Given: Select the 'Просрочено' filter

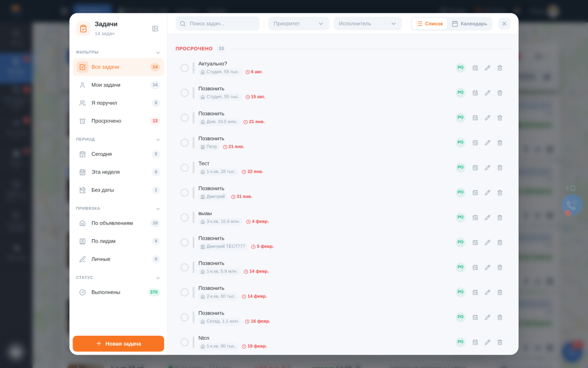Looking at the screenshot, I should click(x=118, y=121).
